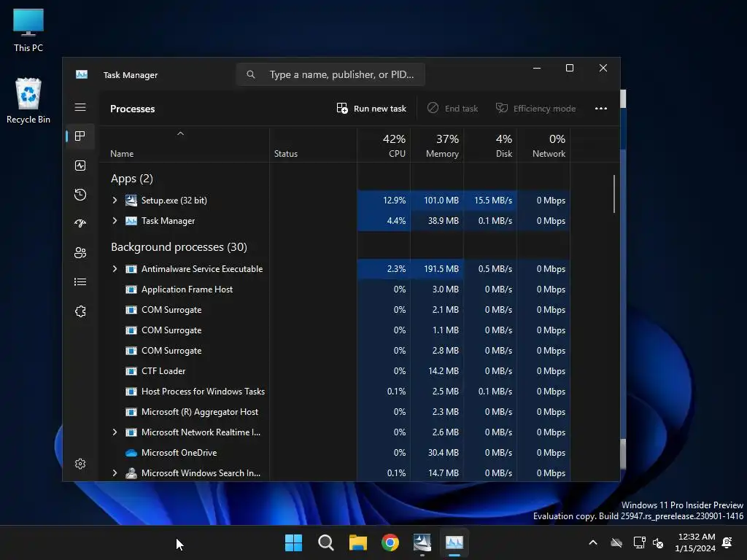
Task: Sort processes by CPU usage column
Action: click(384, 145)
